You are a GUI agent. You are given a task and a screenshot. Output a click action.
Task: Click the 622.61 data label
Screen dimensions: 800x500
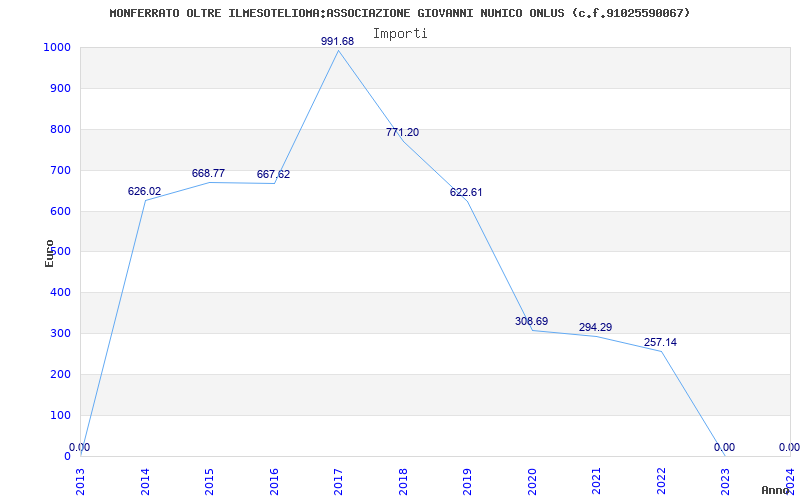(466, 192)
